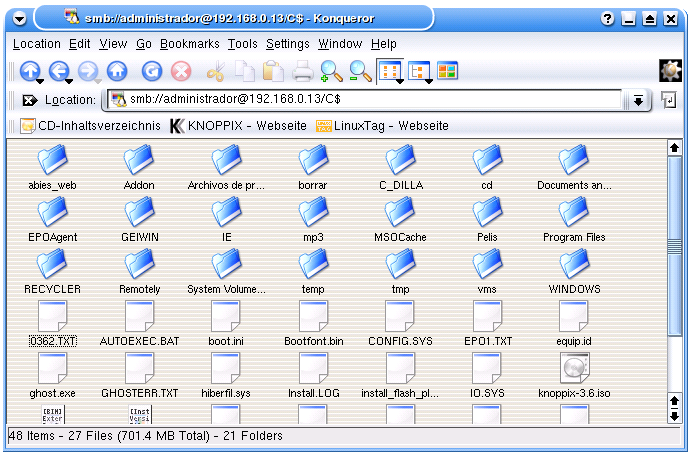
Task: Click the KDE gear animation icon
Action: click(x=669, y=71)
